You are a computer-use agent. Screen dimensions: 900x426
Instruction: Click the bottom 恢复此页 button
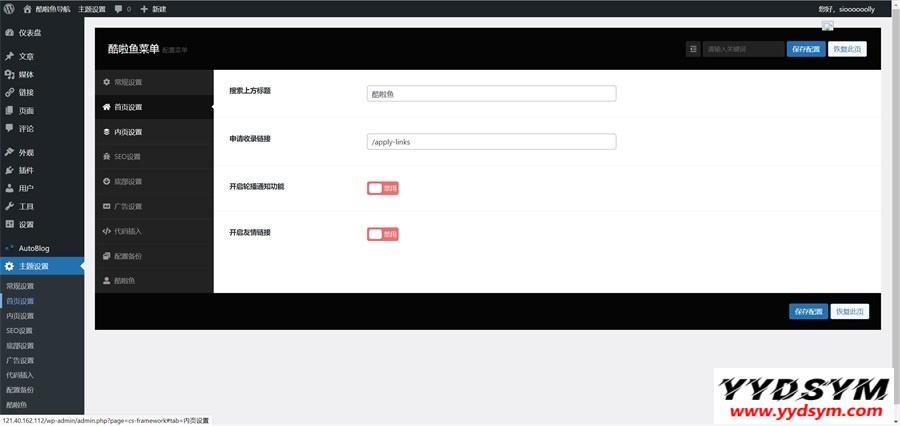tap(848, 312)
